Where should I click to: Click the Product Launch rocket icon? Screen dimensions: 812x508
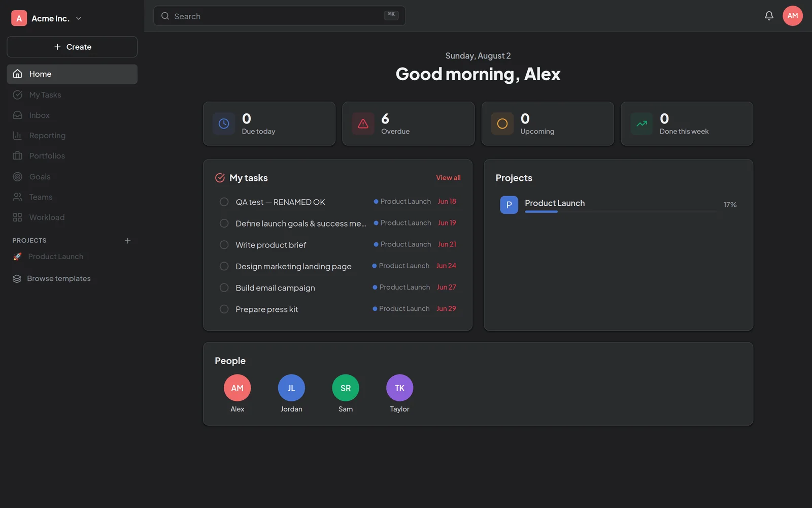17,257
